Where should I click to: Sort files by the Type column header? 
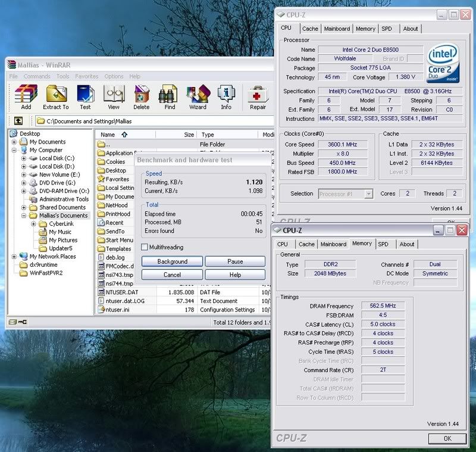(228, 135)
